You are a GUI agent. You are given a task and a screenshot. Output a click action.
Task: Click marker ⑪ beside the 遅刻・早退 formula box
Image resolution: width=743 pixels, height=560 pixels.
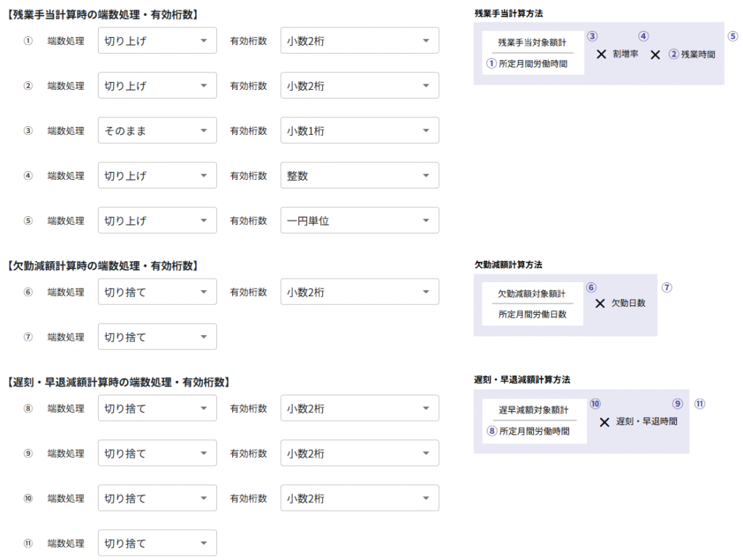699,404
